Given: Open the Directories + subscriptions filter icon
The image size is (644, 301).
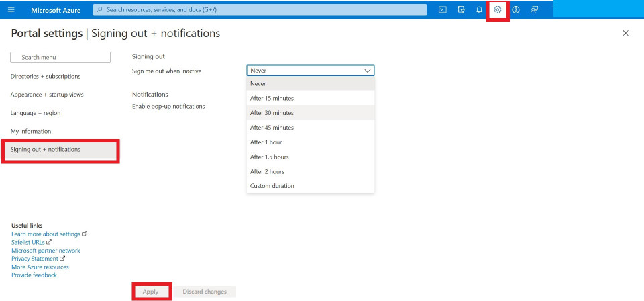Looking at the screenshot, I should [x=461, y=10].
